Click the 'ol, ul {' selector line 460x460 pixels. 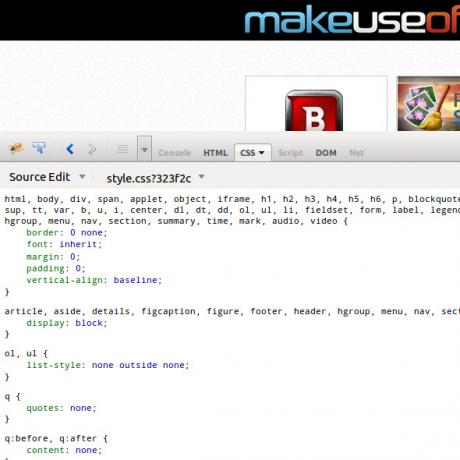click(x=26, y=353)
